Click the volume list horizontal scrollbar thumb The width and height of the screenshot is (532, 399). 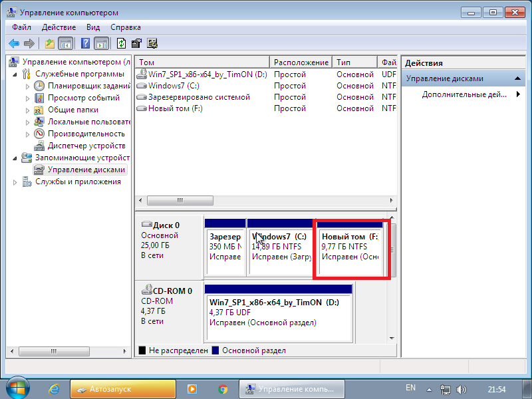pyautogui.click(x=180, y=201)
